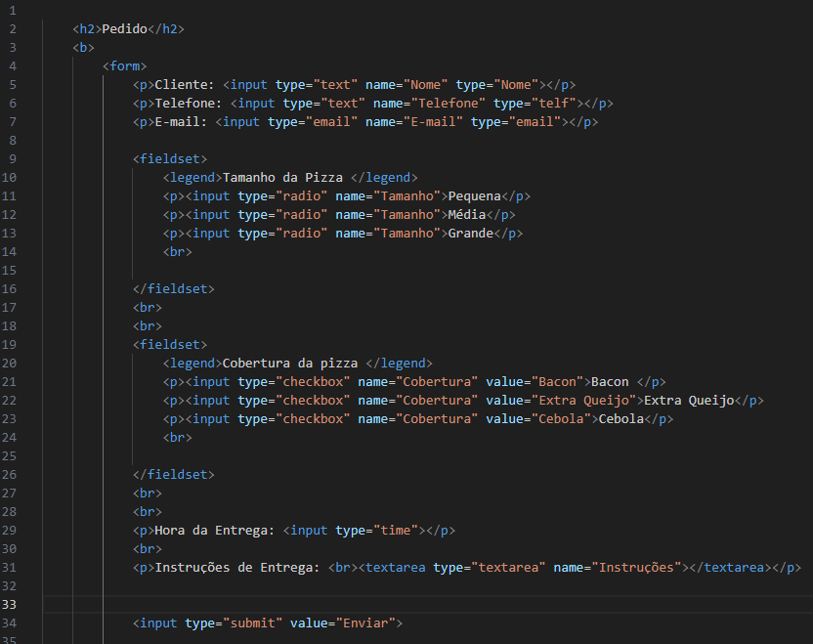Click the "Tamanho da Pizza" legend text
813x644 pixels.
click(x=283, y=177)
